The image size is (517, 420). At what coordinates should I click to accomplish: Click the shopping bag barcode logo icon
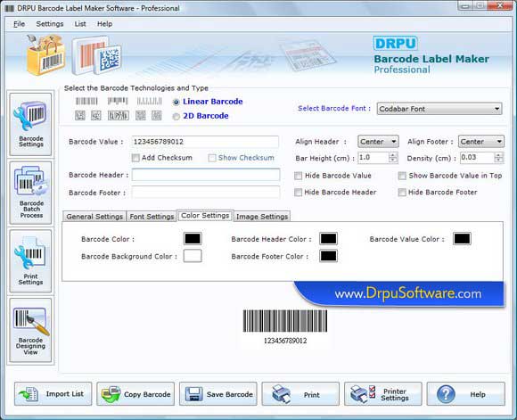click(45, 54)
